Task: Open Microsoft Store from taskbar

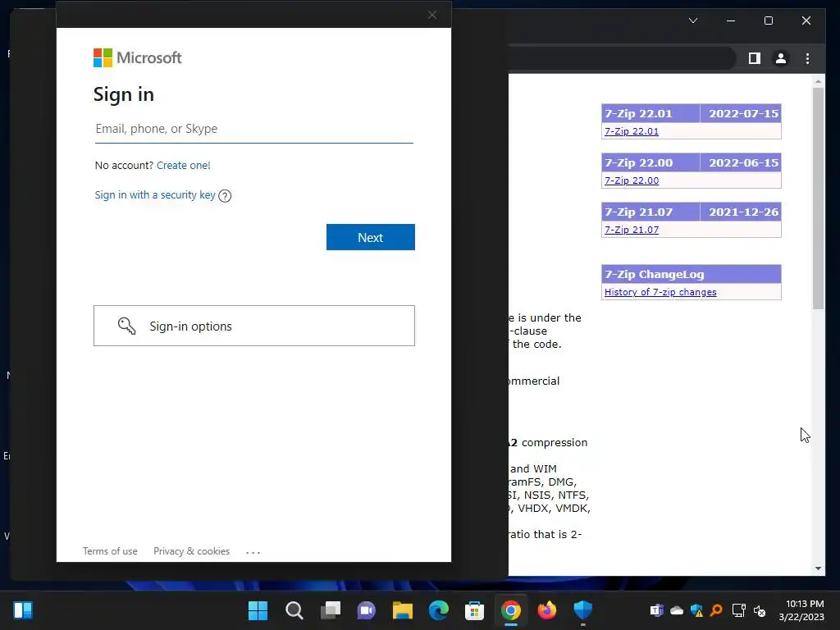Action: [474, 610]
